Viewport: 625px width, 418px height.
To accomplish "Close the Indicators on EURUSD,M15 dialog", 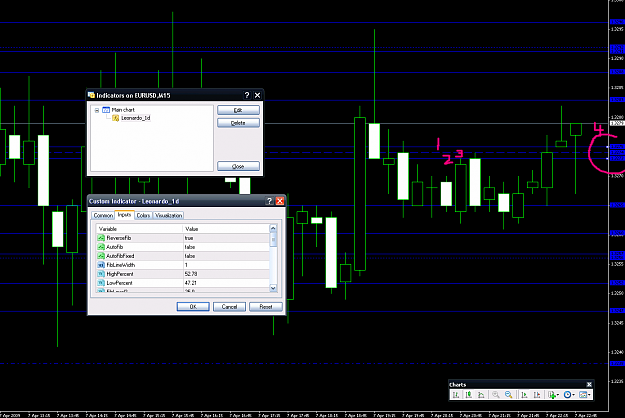I will [257, 95].
